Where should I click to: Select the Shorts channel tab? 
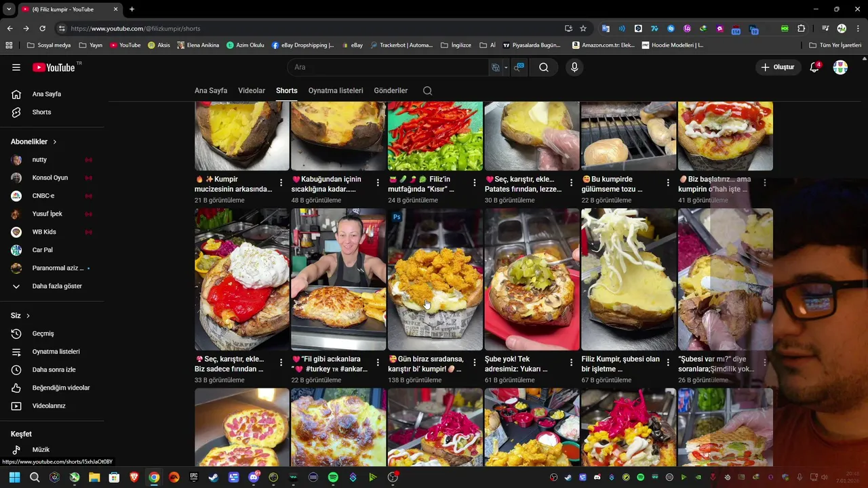click(x=287, y=91)
